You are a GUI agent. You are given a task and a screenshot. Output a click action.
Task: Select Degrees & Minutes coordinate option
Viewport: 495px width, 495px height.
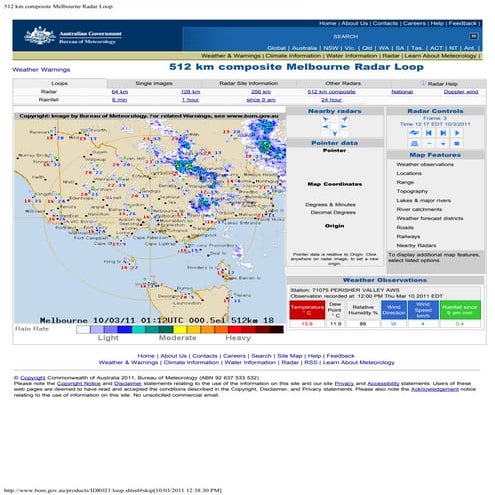click(330, 204)
